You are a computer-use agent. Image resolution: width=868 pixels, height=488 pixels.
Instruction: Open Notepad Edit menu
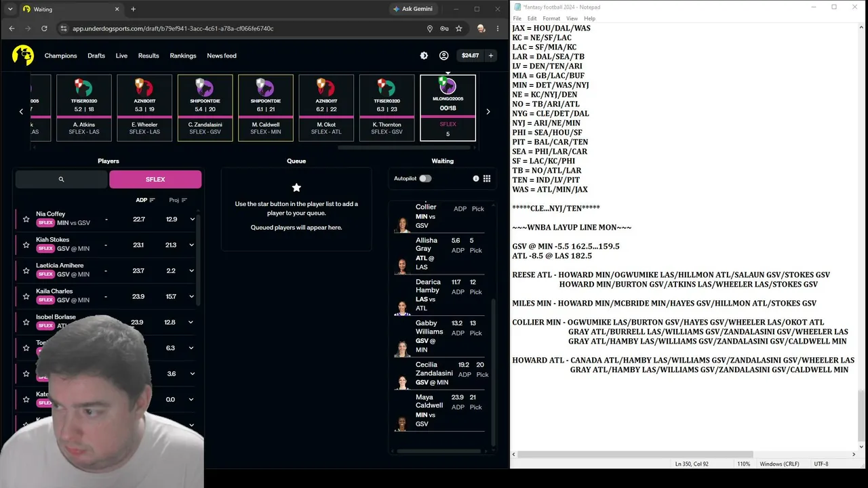pyautogui.click(x=532, y=18)
